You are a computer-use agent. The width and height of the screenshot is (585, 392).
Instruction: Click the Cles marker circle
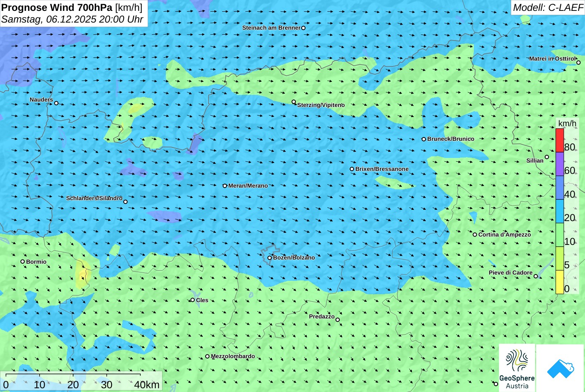click(193, 300)
